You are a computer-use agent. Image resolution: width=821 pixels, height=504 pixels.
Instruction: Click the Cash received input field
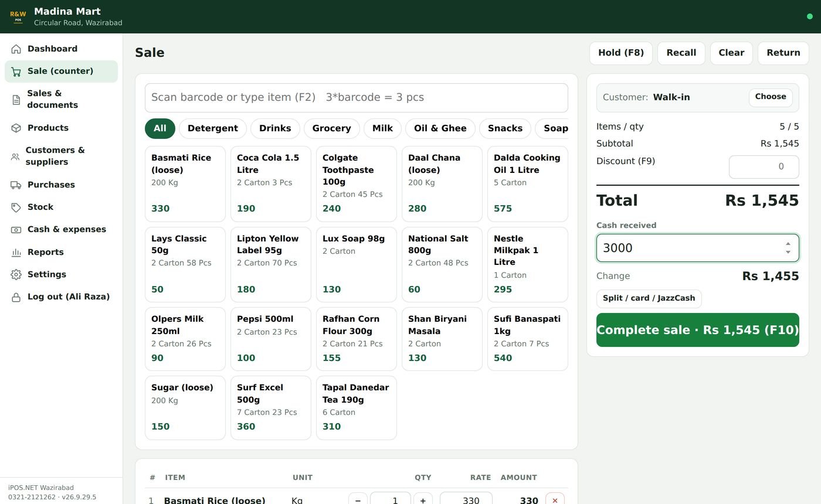(698, 248)
